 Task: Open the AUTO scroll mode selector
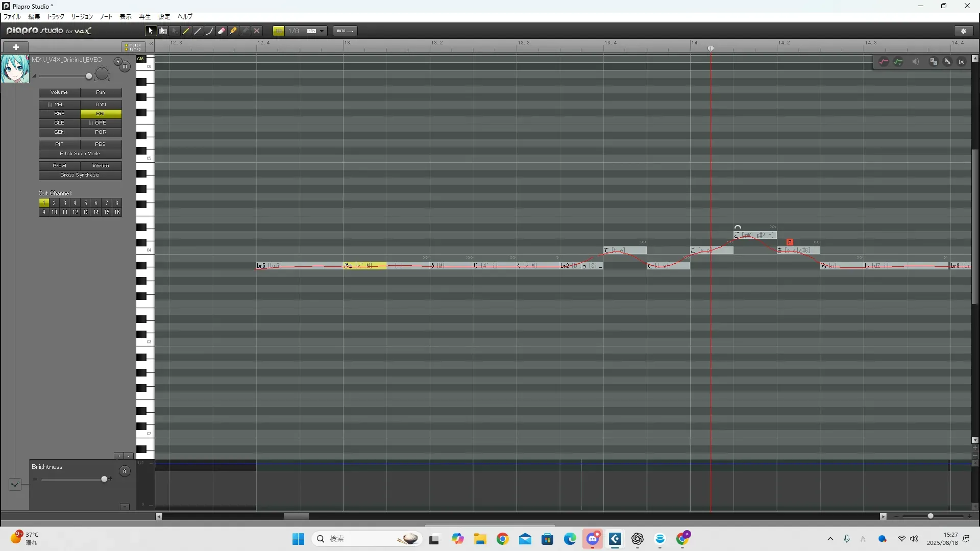pyautogui.click(x=345, y=31)
